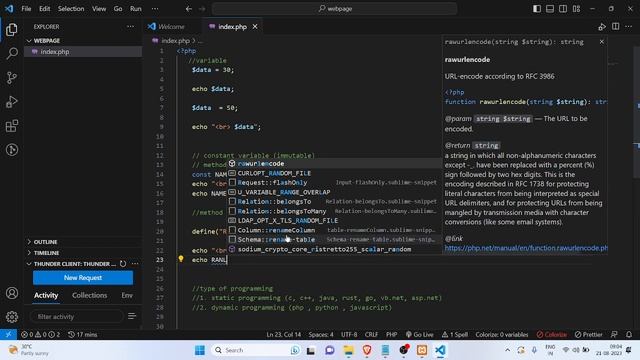Open the Explorer view in activity bar
This screenshot has height=360, width=640.
pos(12,29)
